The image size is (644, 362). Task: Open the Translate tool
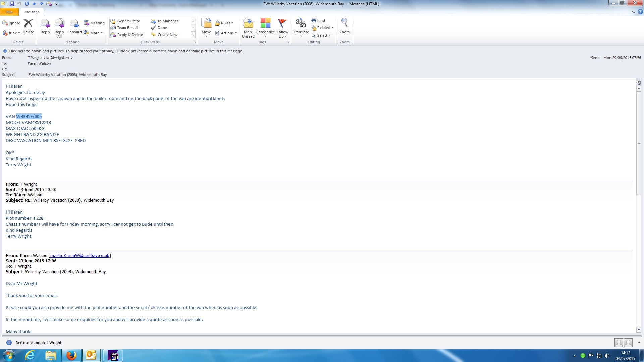301,28
